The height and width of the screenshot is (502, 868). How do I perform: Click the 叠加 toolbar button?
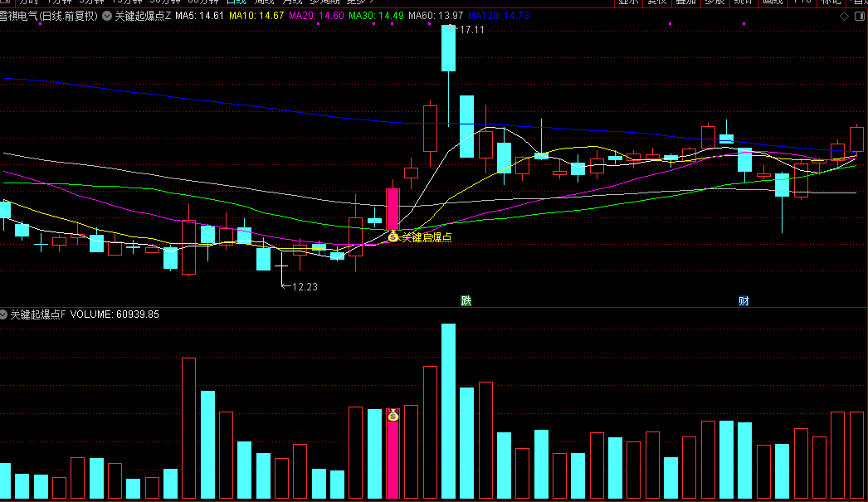(x=686, y=2)
